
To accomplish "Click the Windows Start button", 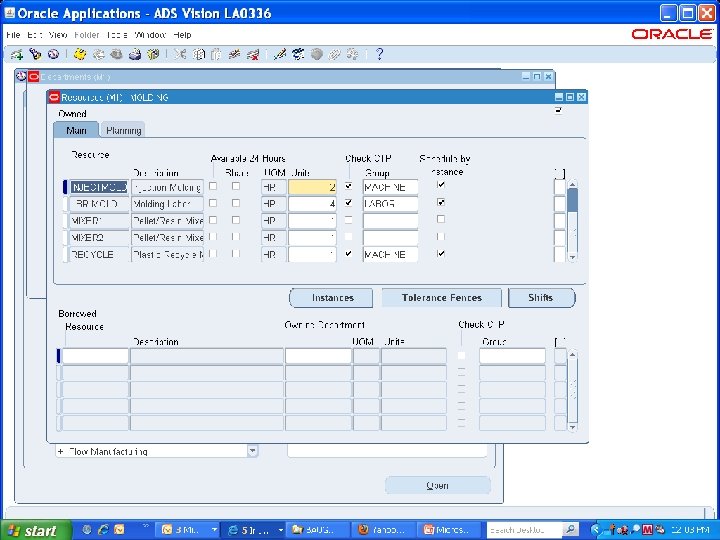I will tap(36, 530).
